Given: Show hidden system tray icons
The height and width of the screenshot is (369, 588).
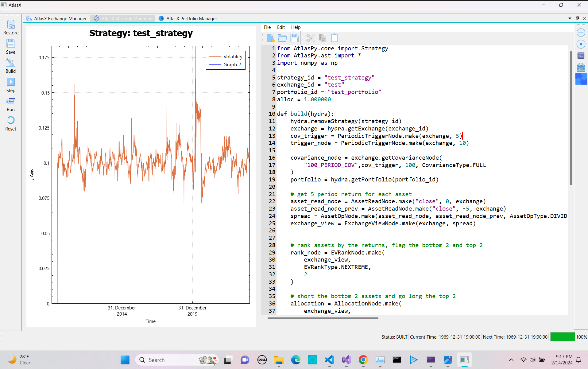Looking at the screenshot, I should [x=511, y=360].
